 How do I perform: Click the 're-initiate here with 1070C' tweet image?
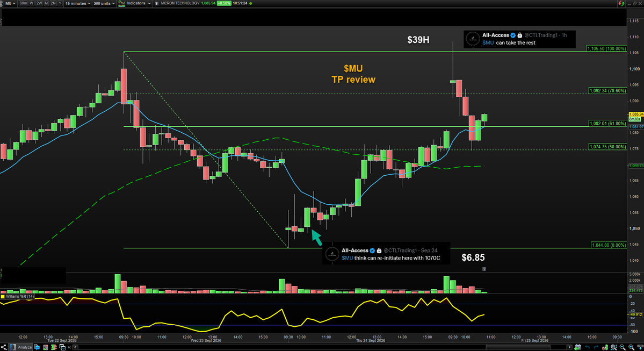click(386, 254)
